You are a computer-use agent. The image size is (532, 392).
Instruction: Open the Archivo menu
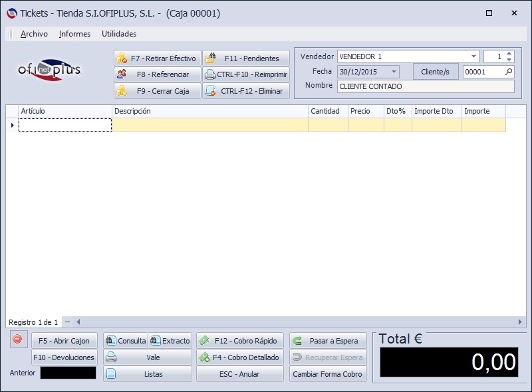tap(34, 34)
